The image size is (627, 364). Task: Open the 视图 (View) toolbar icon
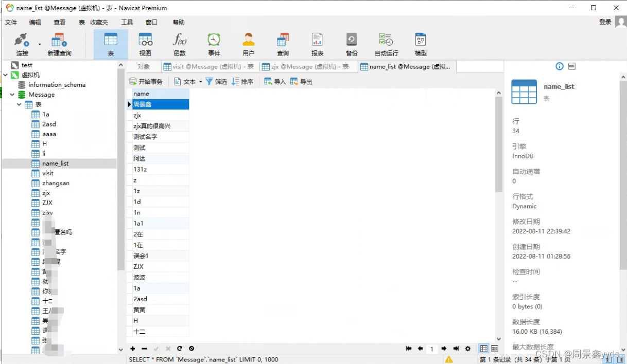point(145,44)
